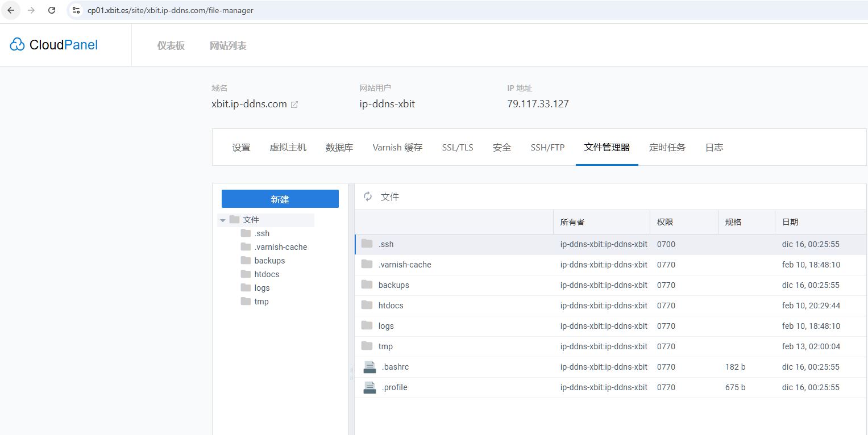
Task: Select the 文件管理器 tab
Action: [x=607, y=147]
